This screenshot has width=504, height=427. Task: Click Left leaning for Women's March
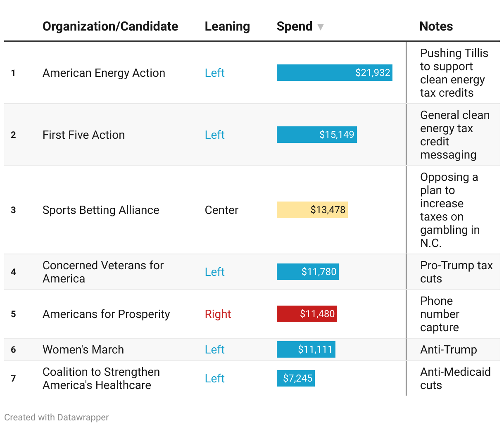point(214,350)
